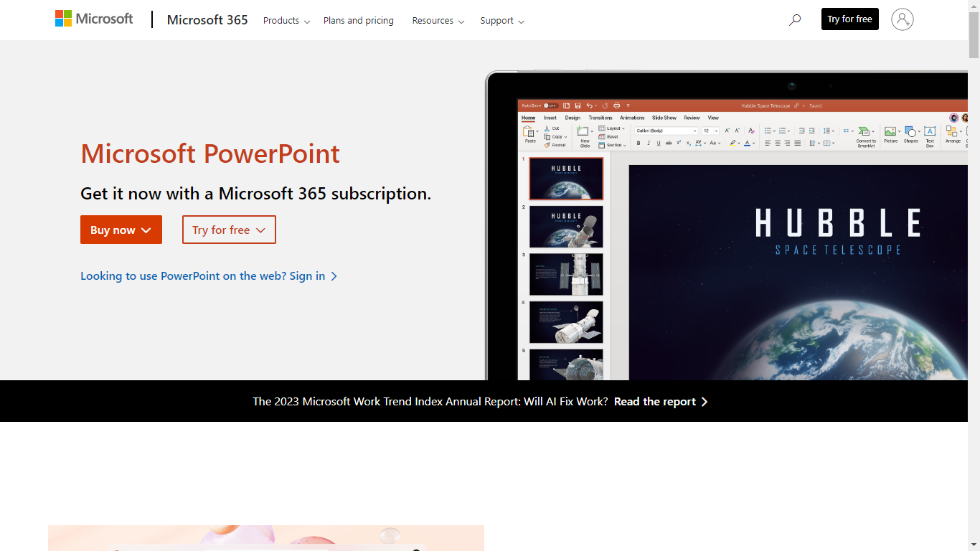The width and height of the screenshot is (980, 551).
Task: Click the black Try for free button
Action: 849,19
